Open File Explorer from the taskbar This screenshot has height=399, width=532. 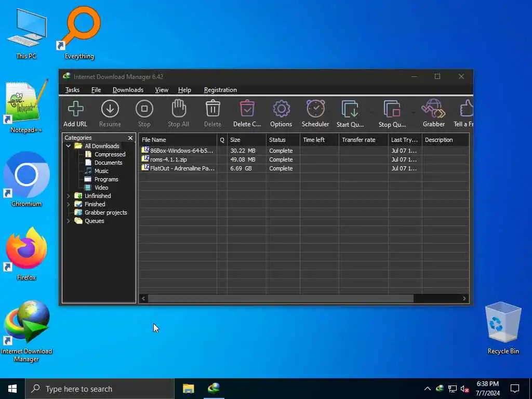[188, 389]
